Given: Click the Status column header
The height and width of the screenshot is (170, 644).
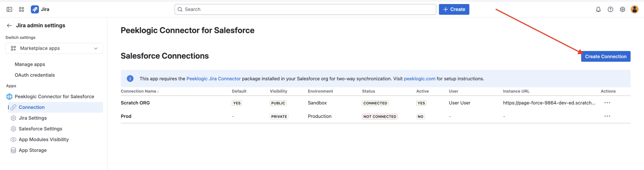Looking at the screenshot, I should (x=368, y=91).
